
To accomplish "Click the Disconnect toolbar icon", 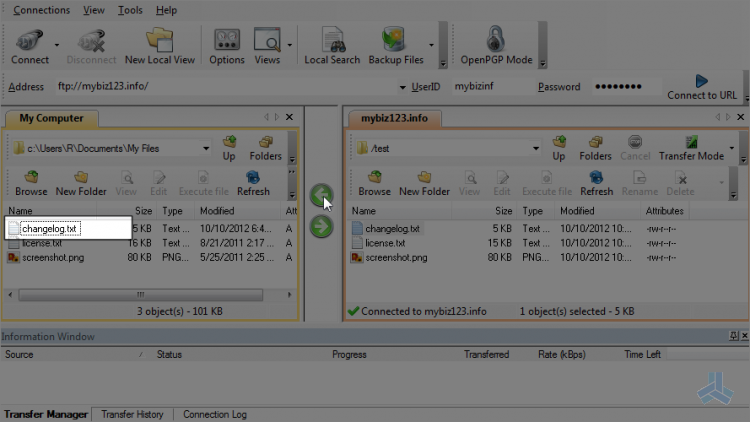I will (91, 46).
